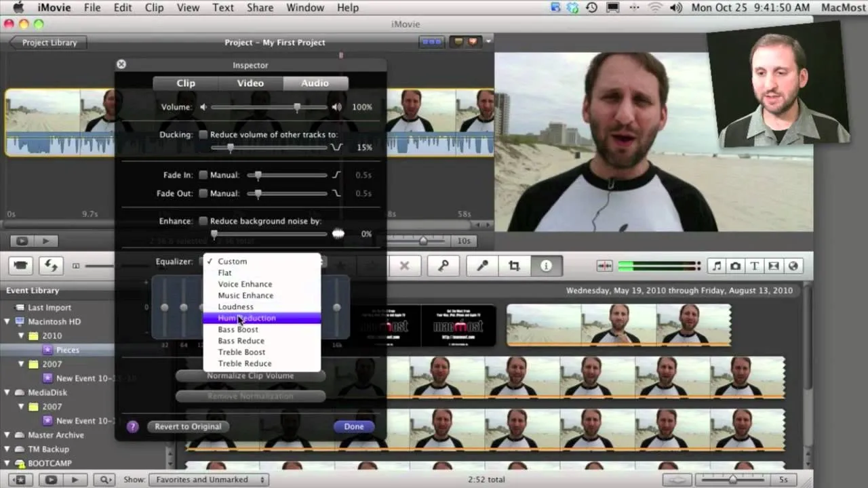Screen dimensions: 868x488
Task: Open inspector help question mark
Action: click(x=132, y=426)
